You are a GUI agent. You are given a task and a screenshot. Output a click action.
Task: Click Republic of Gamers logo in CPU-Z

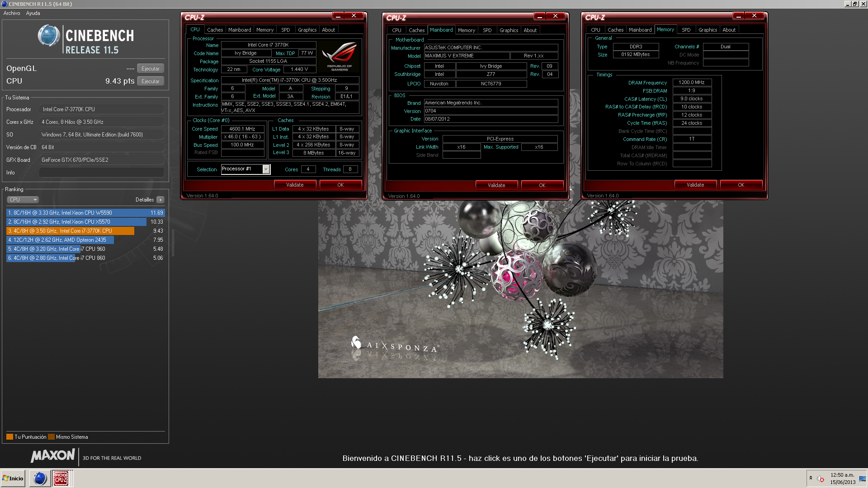(x=339, y=56)
